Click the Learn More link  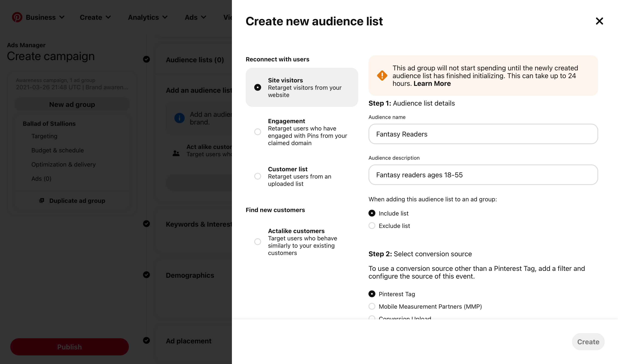click(x=432, y=83)
